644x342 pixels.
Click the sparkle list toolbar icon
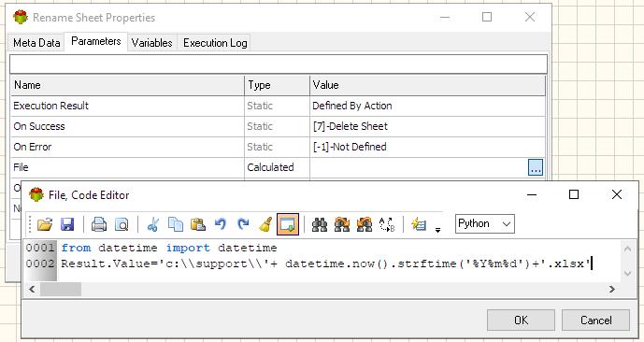click(419, 224)
